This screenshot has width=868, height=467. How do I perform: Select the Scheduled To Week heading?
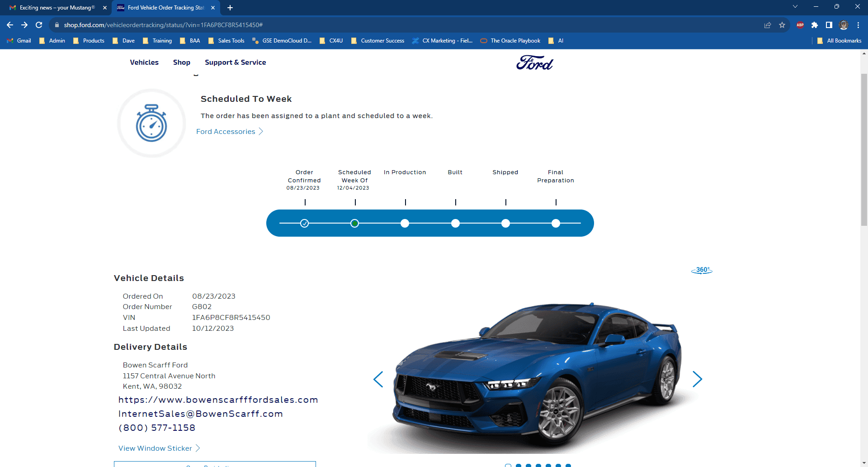coord(246,99)
